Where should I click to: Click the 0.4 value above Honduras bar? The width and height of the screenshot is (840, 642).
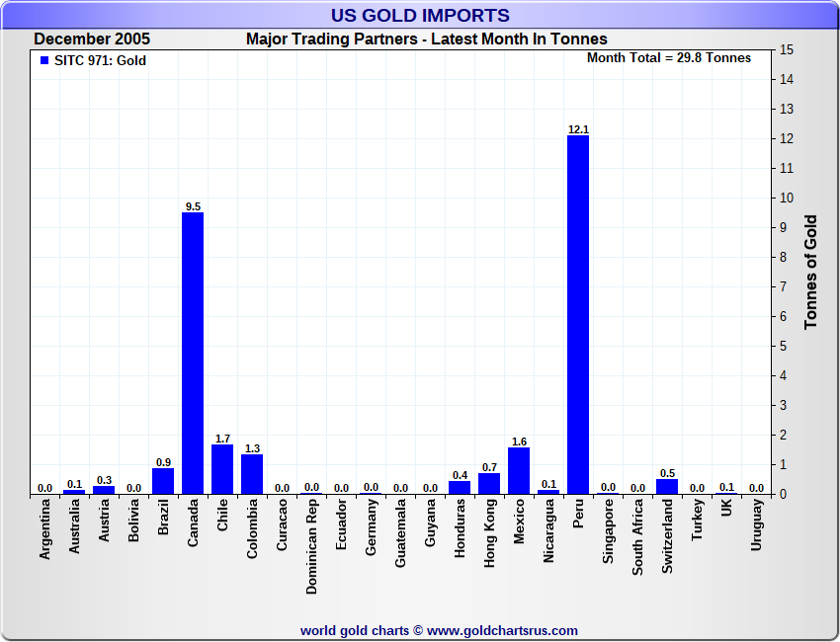point(460,475)
